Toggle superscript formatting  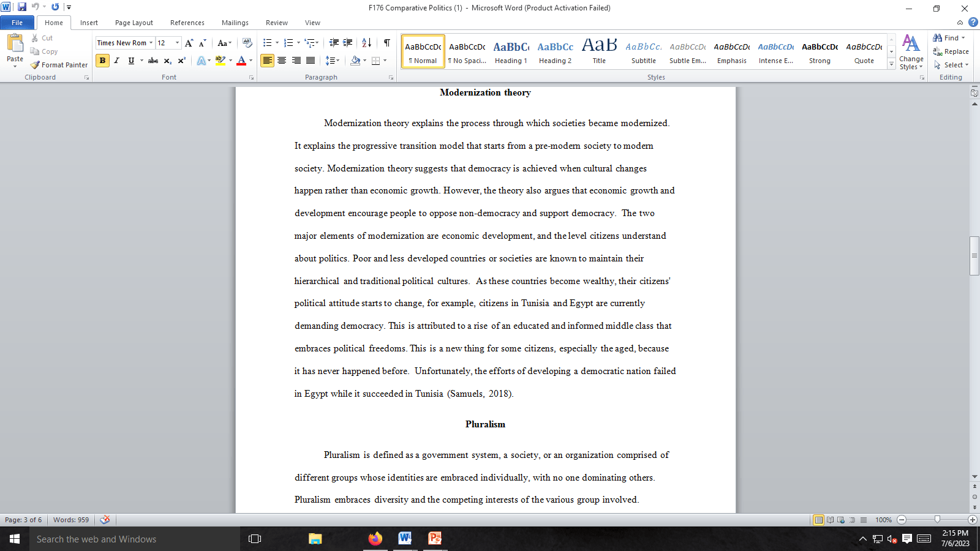coord(181,61)
